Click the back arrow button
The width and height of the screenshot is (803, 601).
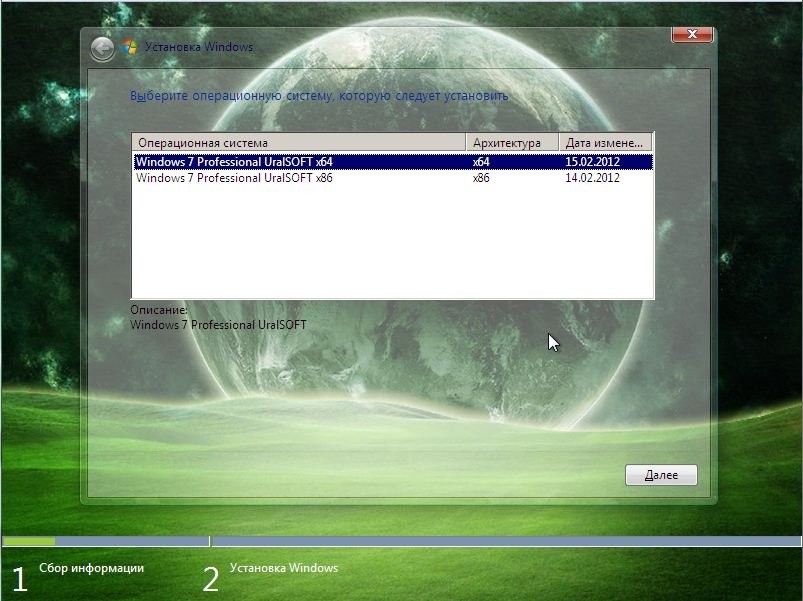[102, 49]
